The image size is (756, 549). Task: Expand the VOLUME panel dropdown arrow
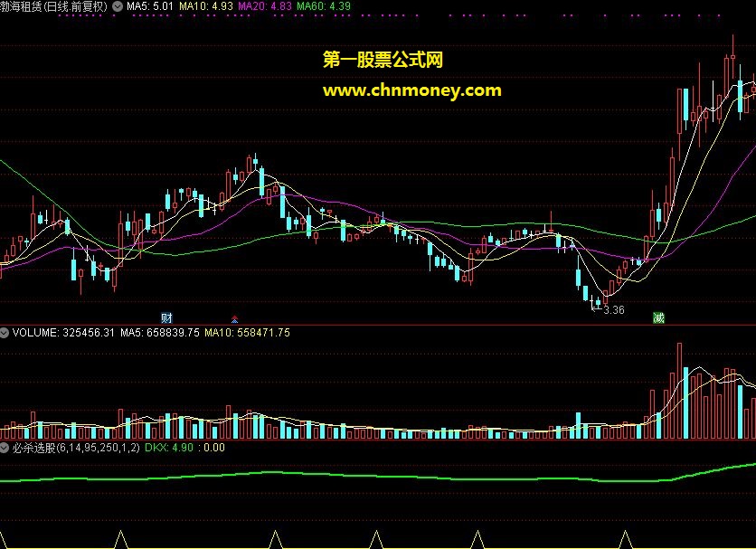point(5,333)
